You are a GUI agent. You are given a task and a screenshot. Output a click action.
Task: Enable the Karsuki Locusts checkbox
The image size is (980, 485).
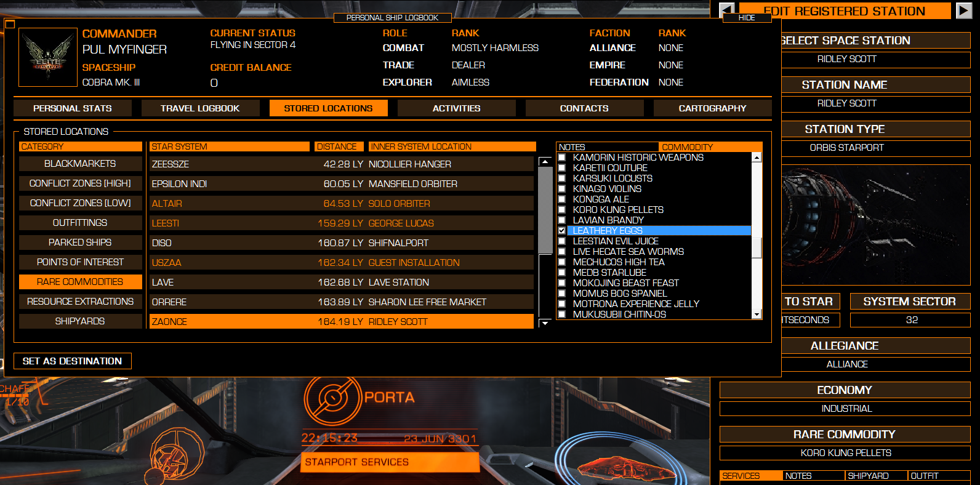coord(561,178)
